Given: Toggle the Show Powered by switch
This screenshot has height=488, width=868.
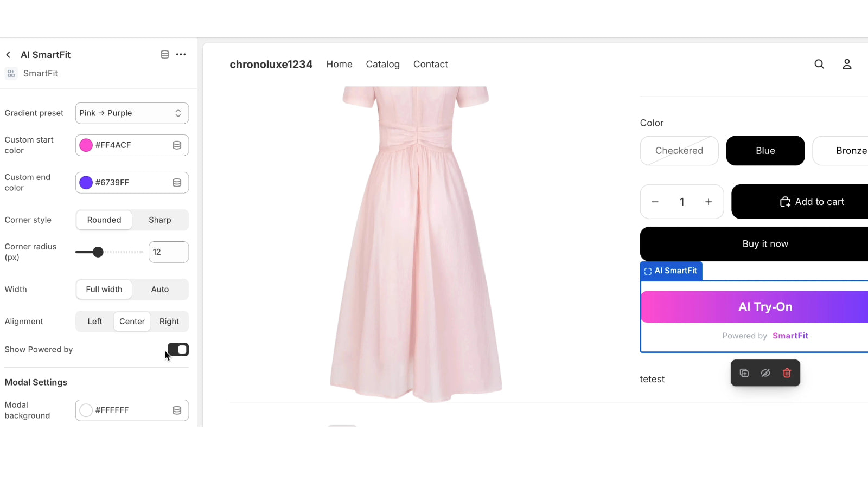Looking at the screenshot, I should [x=178, y=350].
